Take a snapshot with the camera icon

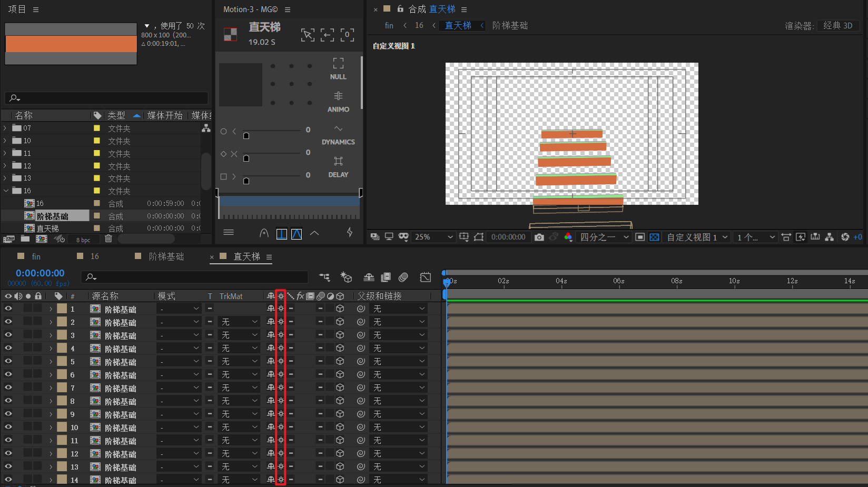pos(539,237)
